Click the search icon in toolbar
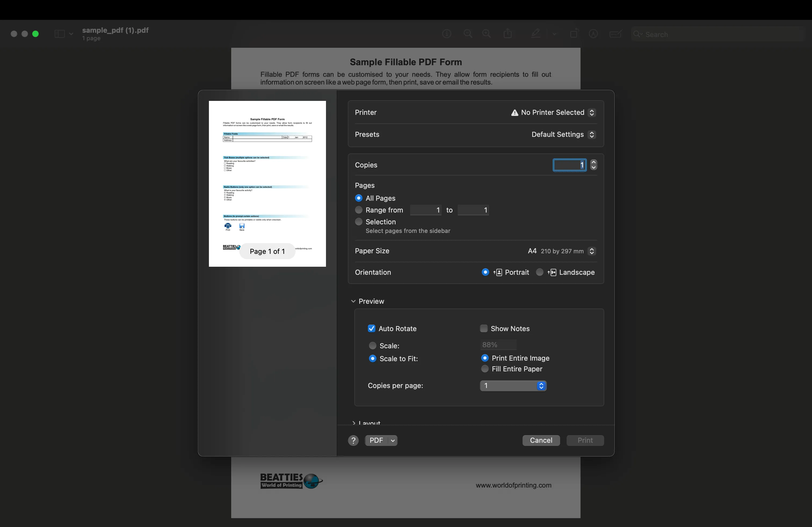This screenshot has width=812, height=527. [x=636, y=34]
